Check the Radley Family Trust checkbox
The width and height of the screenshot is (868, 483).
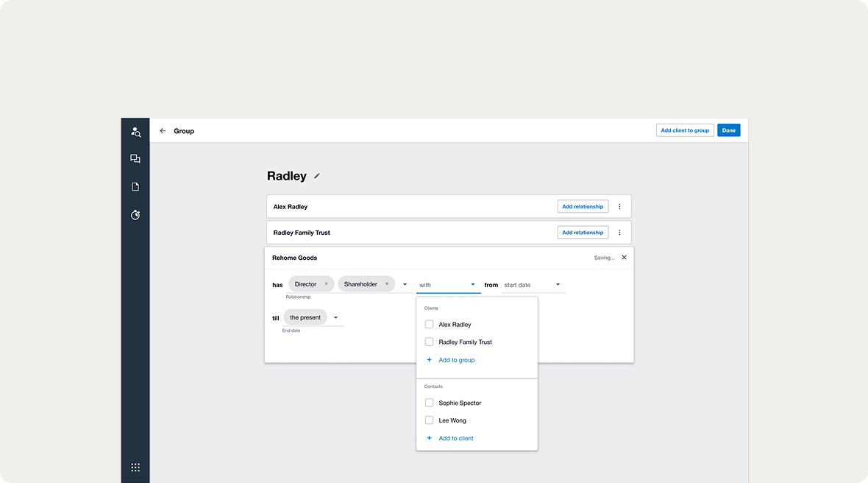pos(430,342)
